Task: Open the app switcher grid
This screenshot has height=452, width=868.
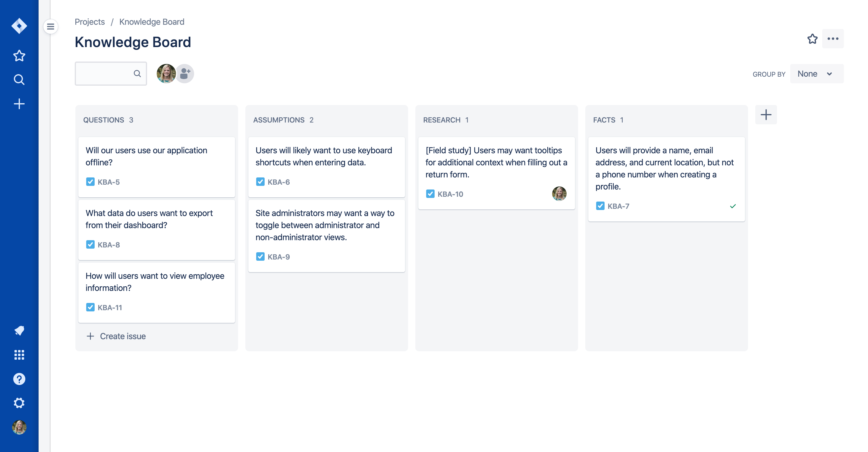Action: point(19,355)
